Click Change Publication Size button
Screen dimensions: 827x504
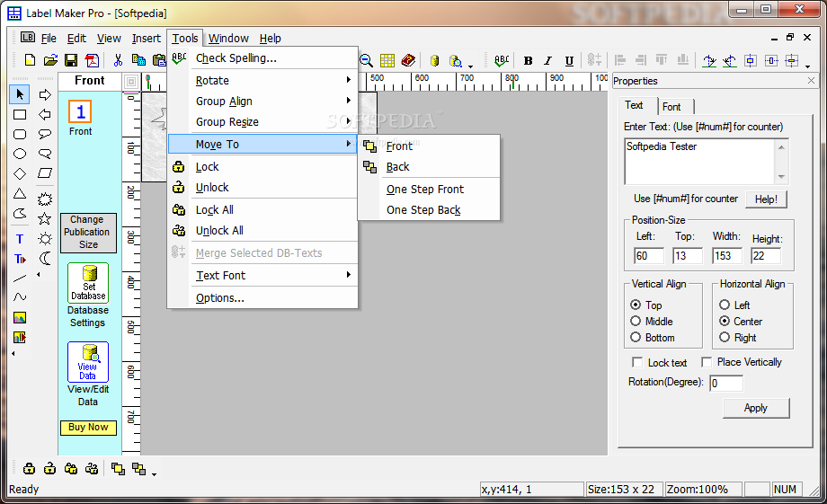pyautogui.click(x=87, y=232)
